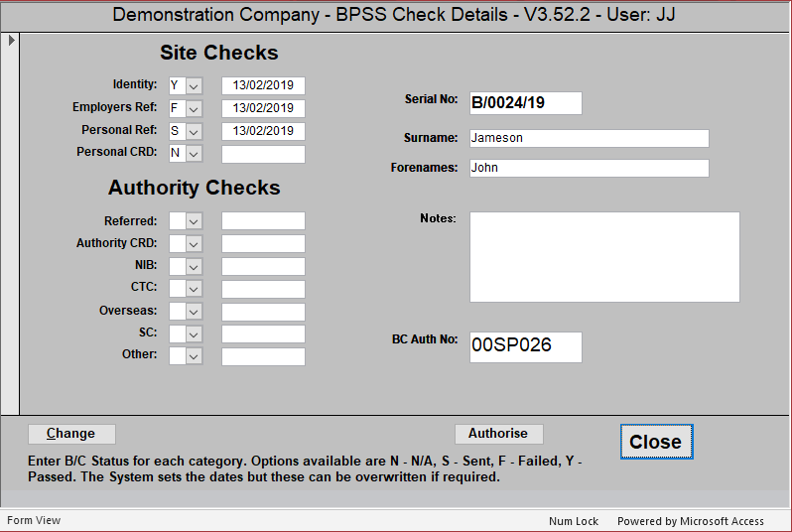The image size is (792, 532).
Task: Expand the Employers Ref status dropdown
Action: (194, 109)
